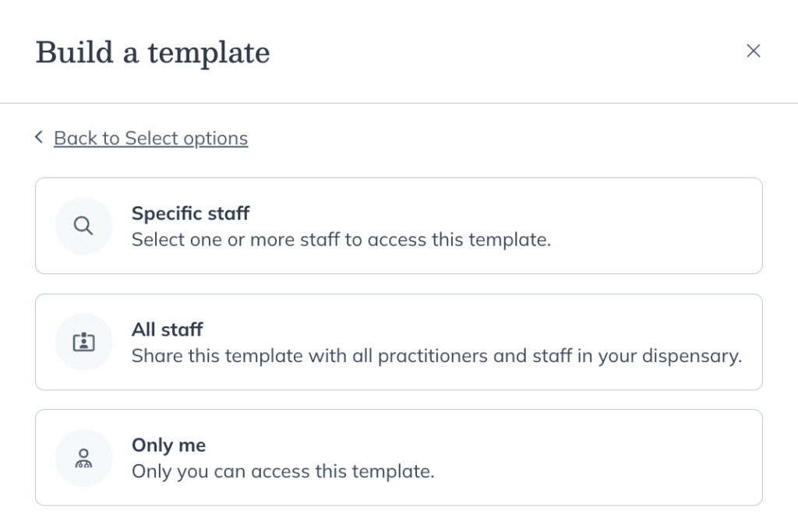Click the ID badge icon for All staff

click(83, 342)
